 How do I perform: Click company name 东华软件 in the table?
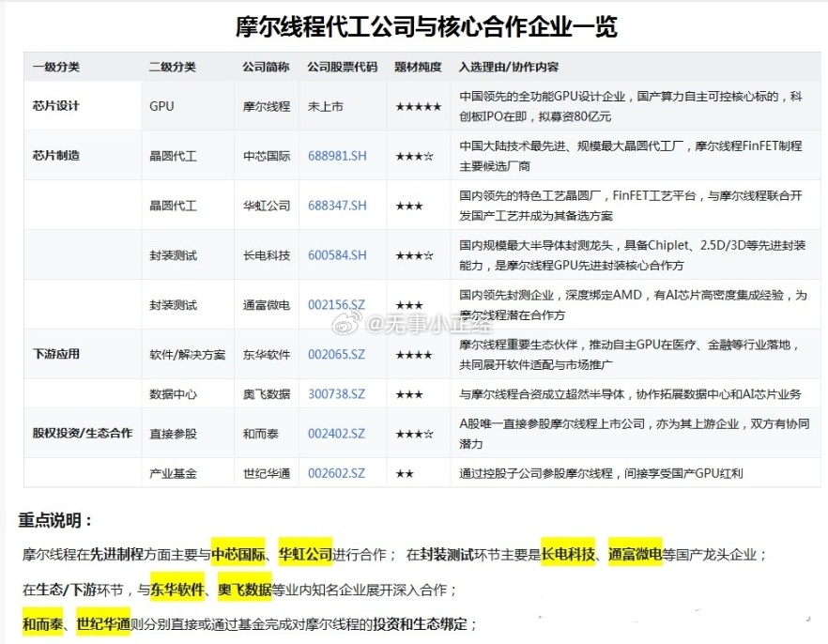click(x=267, y=355)
